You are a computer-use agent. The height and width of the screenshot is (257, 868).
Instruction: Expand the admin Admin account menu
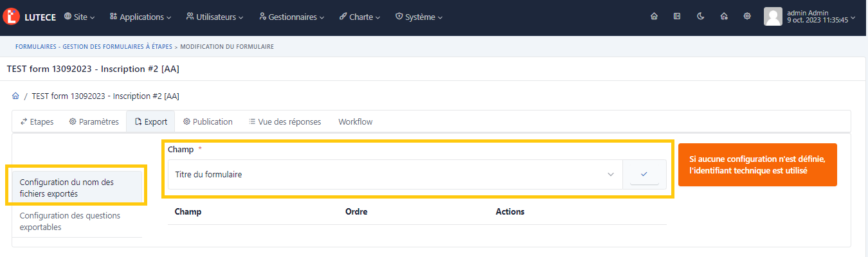(820, 17)
